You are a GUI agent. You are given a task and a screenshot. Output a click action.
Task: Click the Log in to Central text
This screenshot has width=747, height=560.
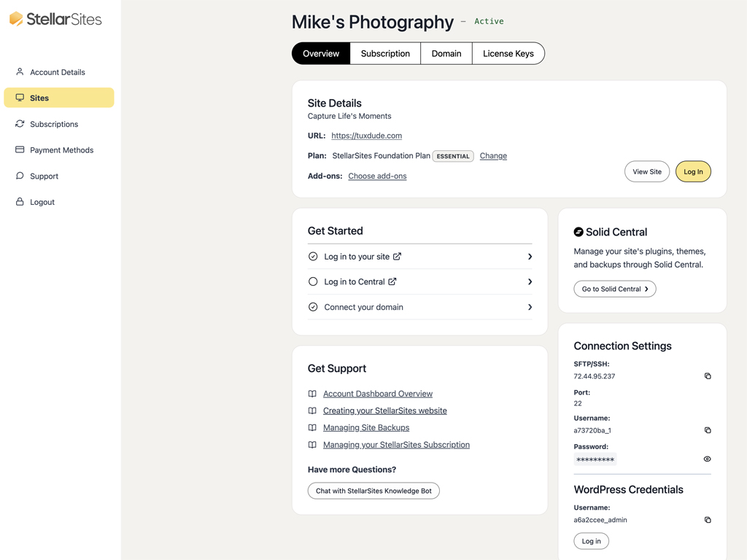355,281
